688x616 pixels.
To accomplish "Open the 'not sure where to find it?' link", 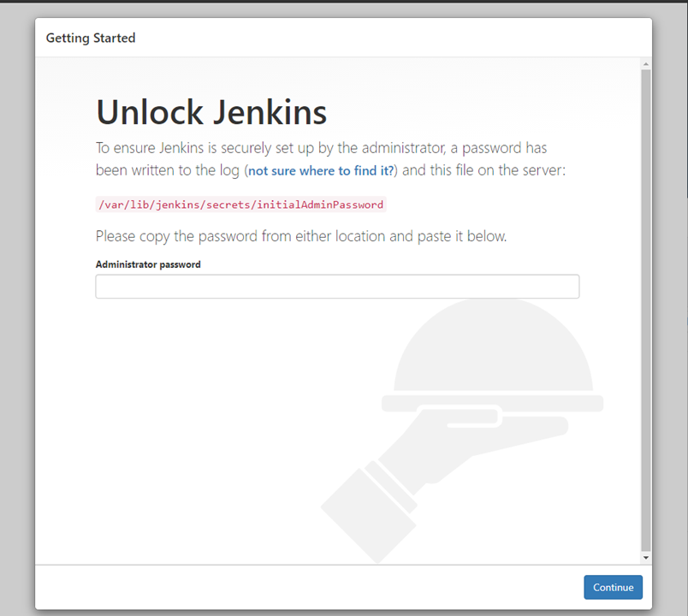I will tap(321, 170).
